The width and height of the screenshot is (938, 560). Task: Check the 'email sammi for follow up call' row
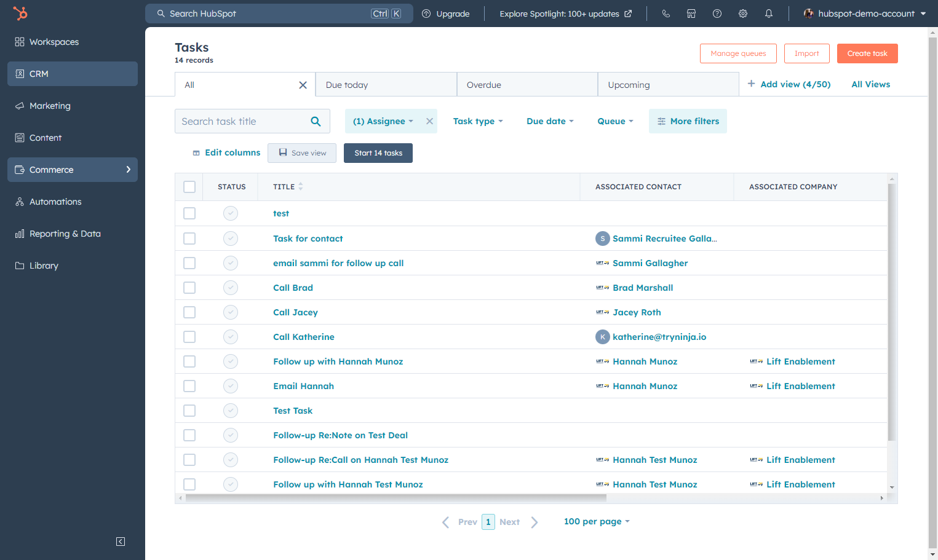pyautogui.click(x=189, y=263)
